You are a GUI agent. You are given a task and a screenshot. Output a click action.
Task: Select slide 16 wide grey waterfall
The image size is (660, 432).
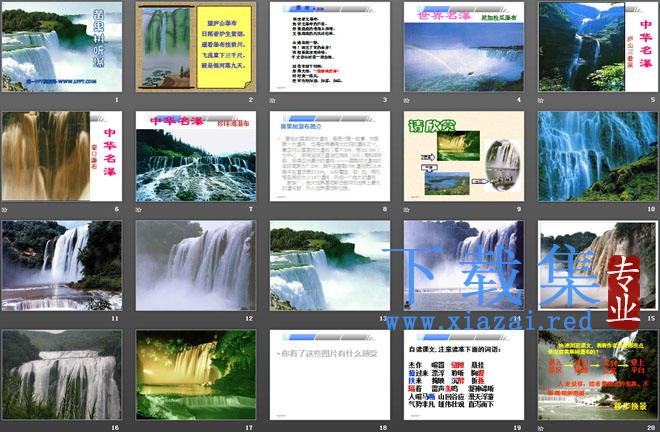tap(62, 375)
